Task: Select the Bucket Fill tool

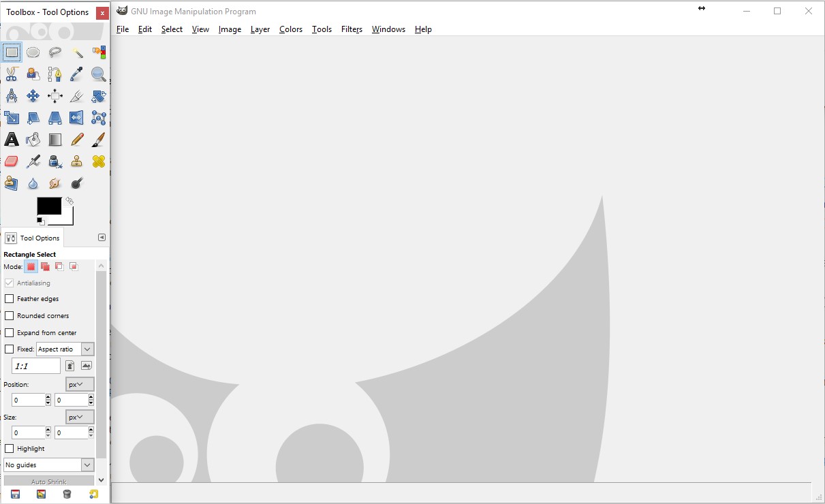Action: pos(33,140)
